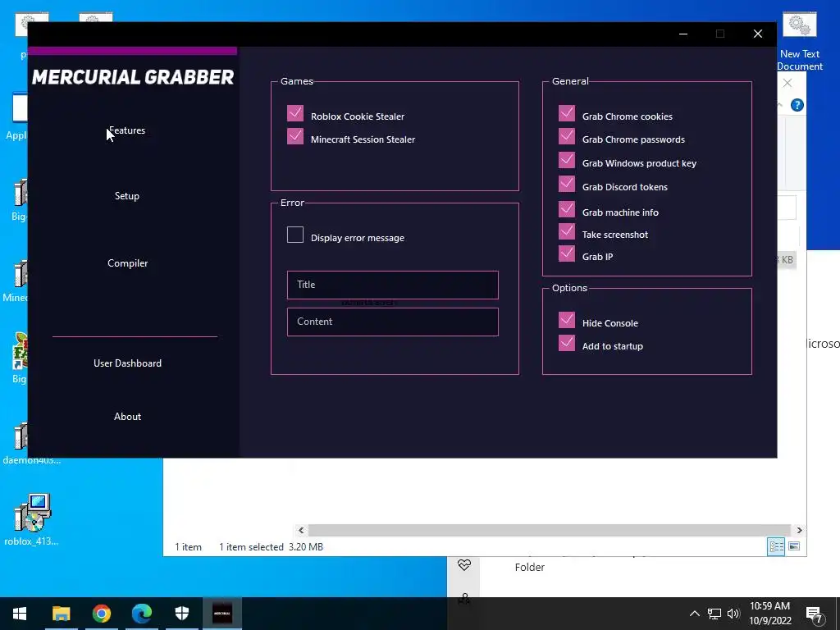Switch Explorer to details view icon
Image resolution: width=840 pixels, height=630 pixels.
[x=776, y=546]
